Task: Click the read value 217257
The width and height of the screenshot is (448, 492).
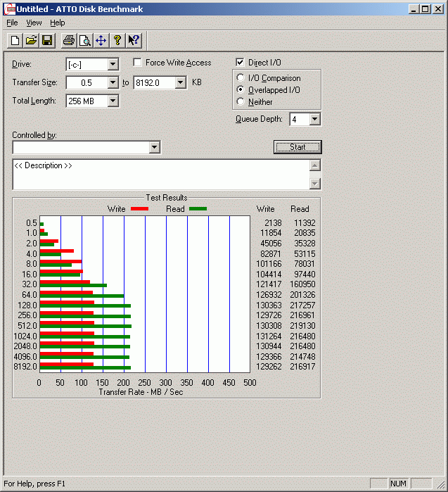Action: [x=302, y=305]
